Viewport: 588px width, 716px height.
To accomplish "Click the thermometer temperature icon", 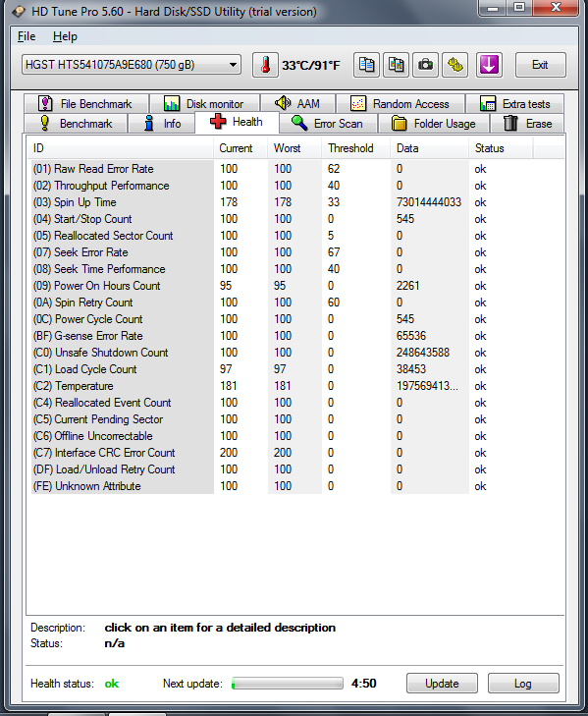I will (265, 65).
